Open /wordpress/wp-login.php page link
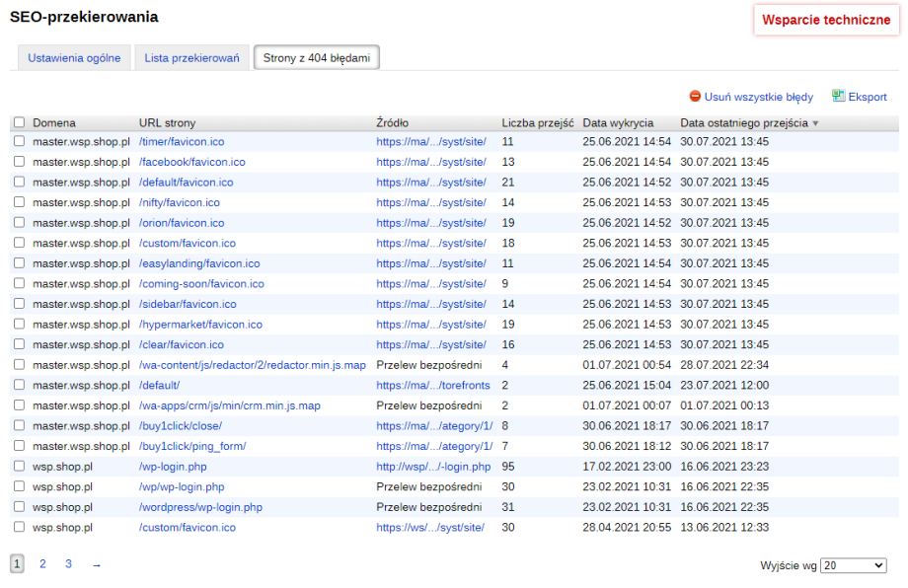 tap(200, 507)
